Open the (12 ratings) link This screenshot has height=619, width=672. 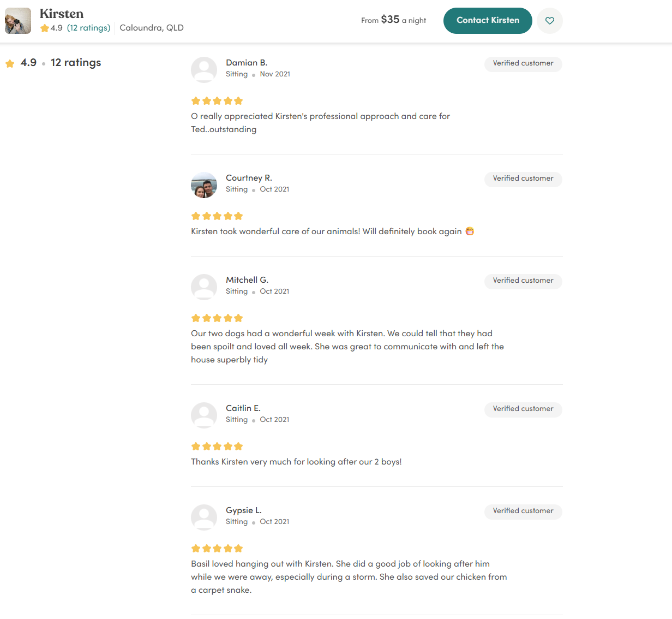88,28
